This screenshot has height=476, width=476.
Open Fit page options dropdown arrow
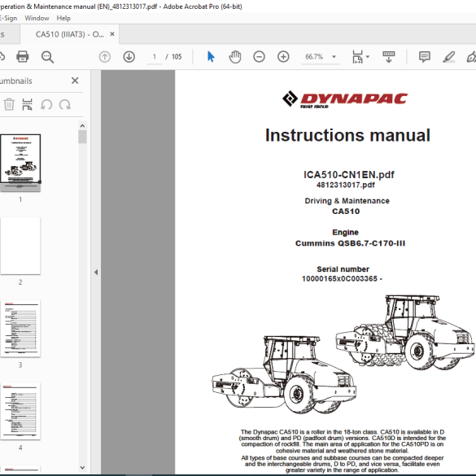pyautogui.click(x=368, y=57)
